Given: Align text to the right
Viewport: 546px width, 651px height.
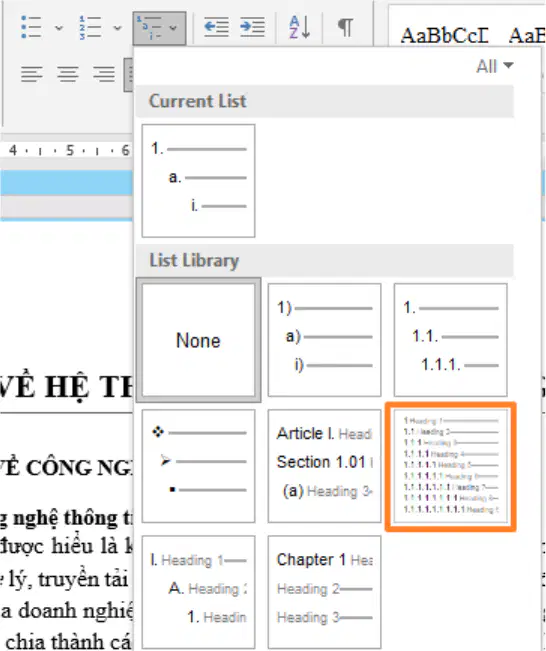Looking at the screenshot, I should point(104,74).
